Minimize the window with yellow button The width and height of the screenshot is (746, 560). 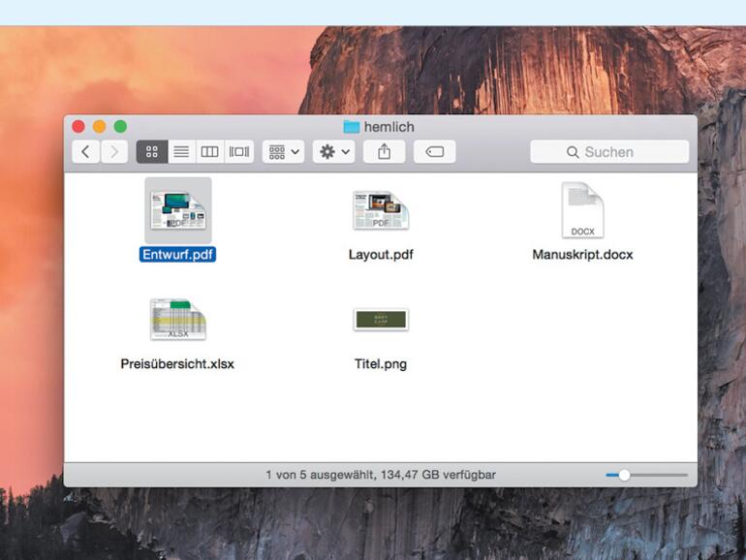pos(100,127)
